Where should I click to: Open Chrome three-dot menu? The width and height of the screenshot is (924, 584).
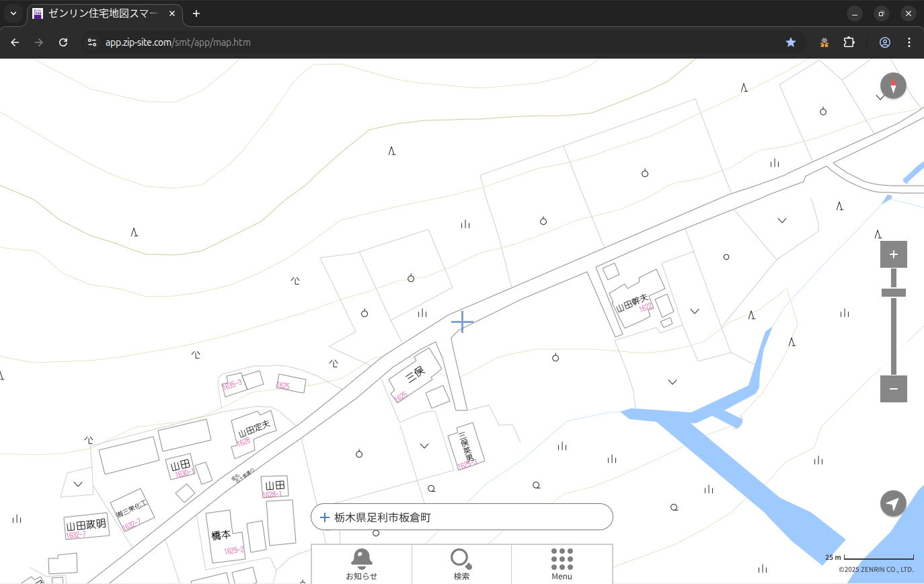point(909,42)
